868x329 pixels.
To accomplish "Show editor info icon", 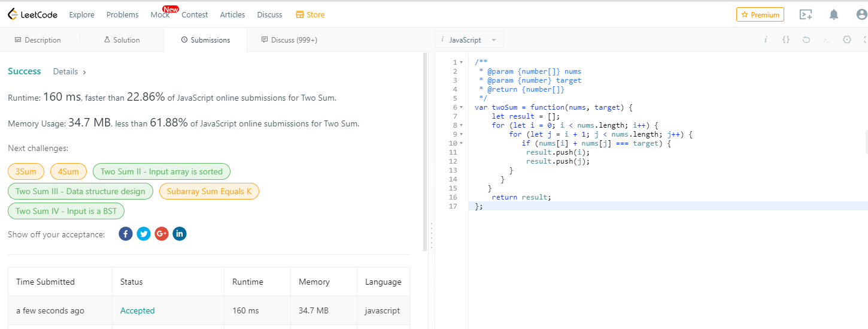I will click(766, 40).
